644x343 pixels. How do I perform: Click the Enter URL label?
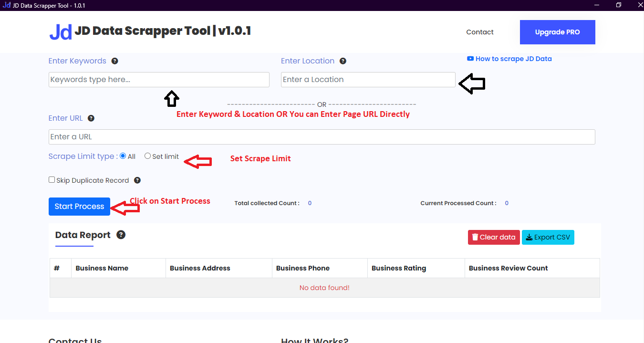[66, 118]
